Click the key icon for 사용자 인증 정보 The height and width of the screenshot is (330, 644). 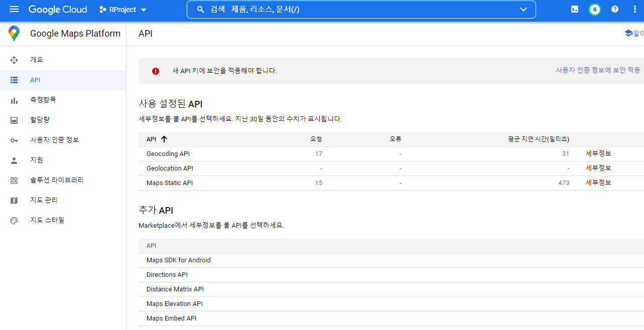click(x=14, y=140)
